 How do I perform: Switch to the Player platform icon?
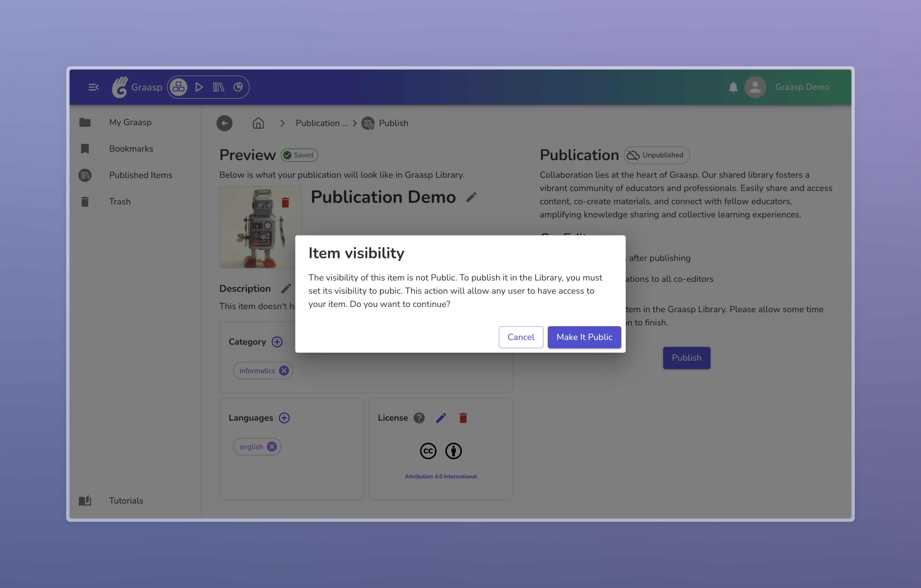click(199, 87)
